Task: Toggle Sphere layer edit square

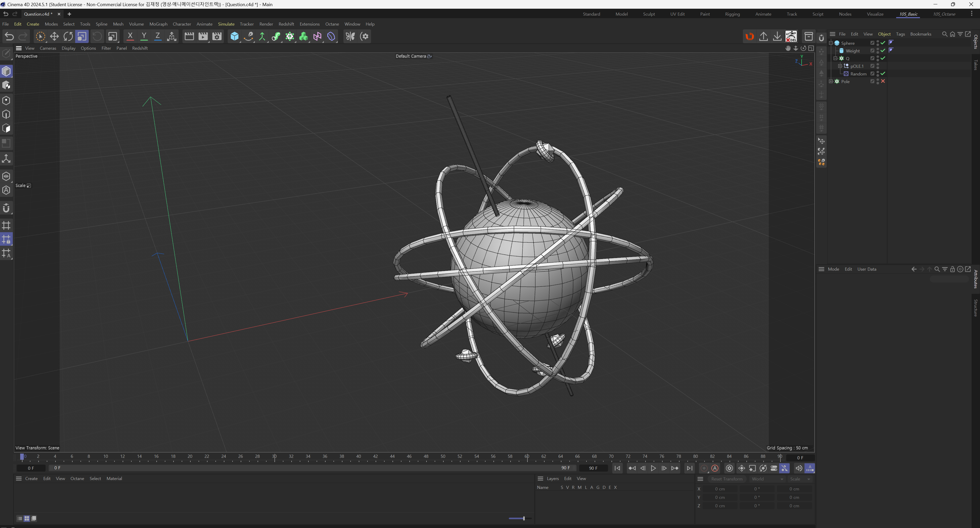Action: pos(872,43)
